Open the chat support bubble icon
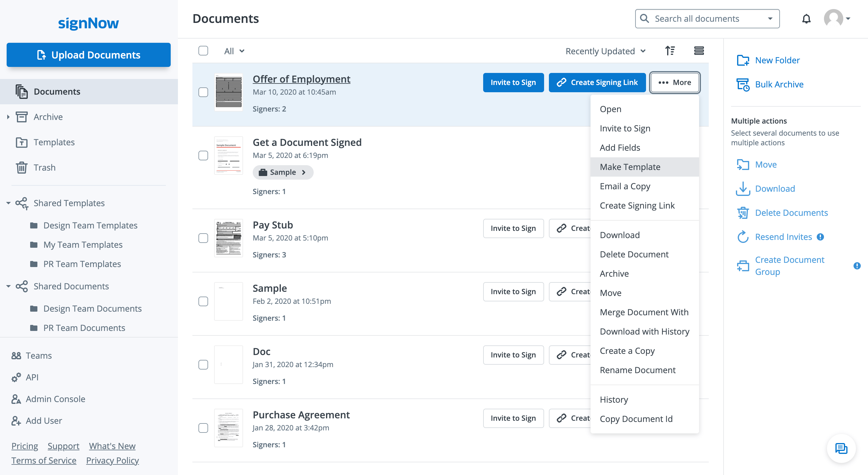Viewport: 868px width, 475px height. point(841,448)
